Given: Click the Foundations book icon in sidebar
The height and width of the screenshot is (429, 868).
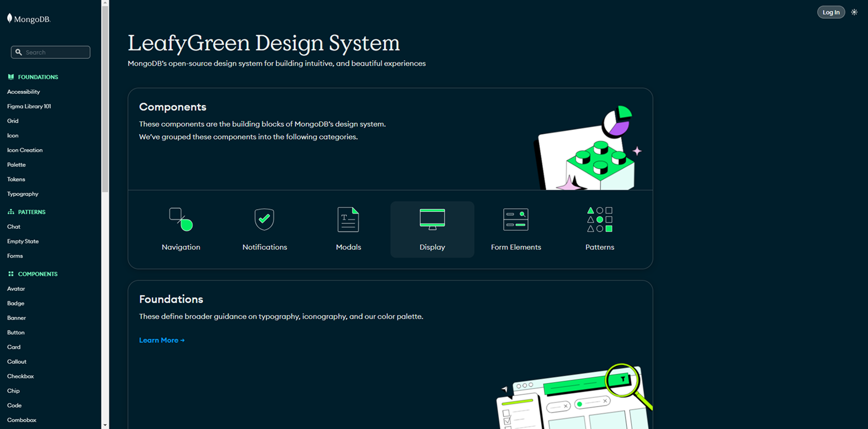Looking at the screenshot, I should (11, 77).
